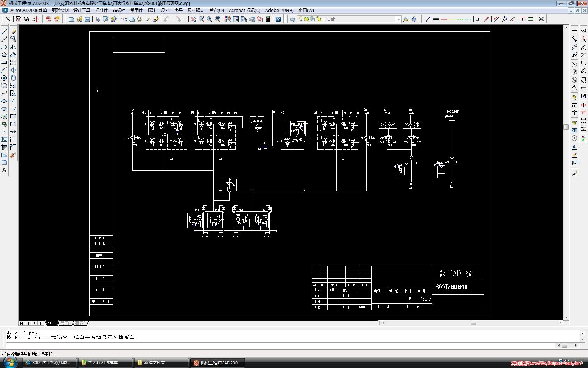Click the New drawing icon
Image resolution: width=588 pixels, height=368 pixels.
[71, 19]
